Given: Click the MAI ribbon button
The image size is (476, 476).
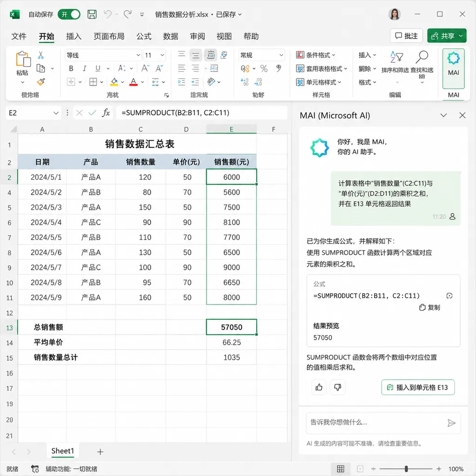Looking at the screenshot, I should pos(453,69).
